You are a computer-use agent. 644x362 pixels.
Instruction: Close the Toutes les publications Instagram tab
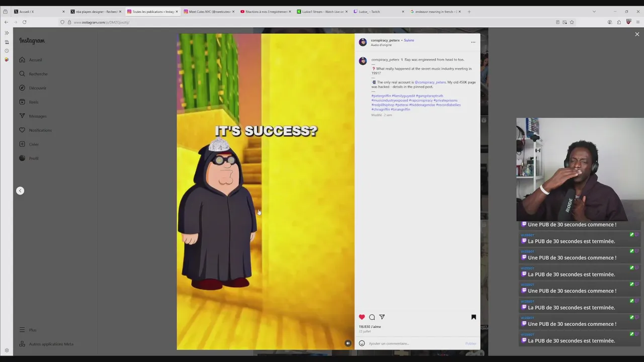click(177, 12)
